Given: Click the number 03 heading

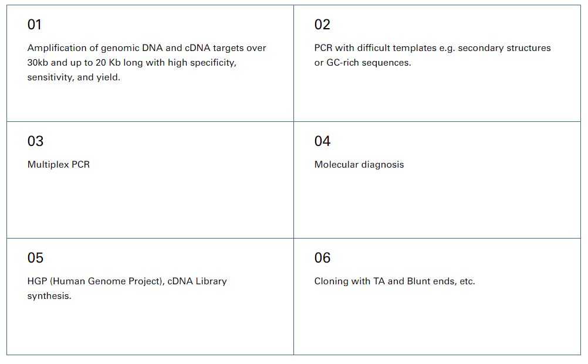Looking at the screenshot, I should tap(35, 141).
